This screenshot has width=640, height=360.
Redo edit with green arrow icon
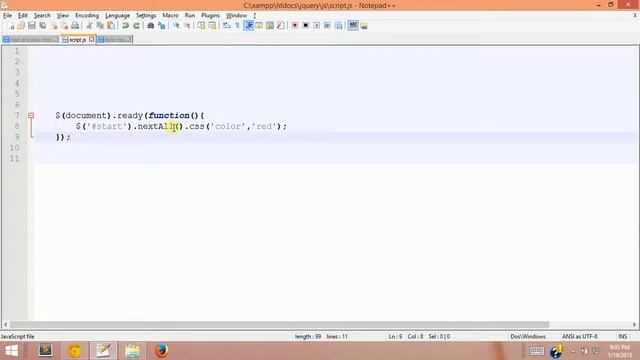136,26
